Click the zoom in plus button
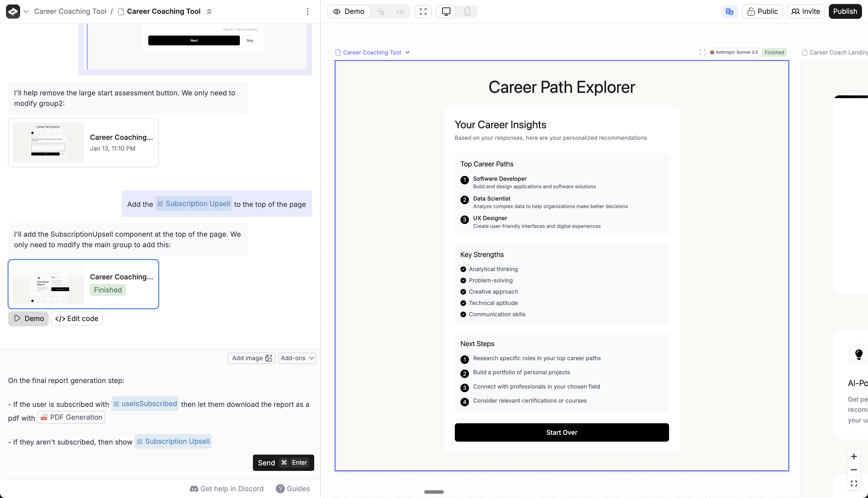Image resolution: width=868 pixels, height=498 pixels. [854, 456]
